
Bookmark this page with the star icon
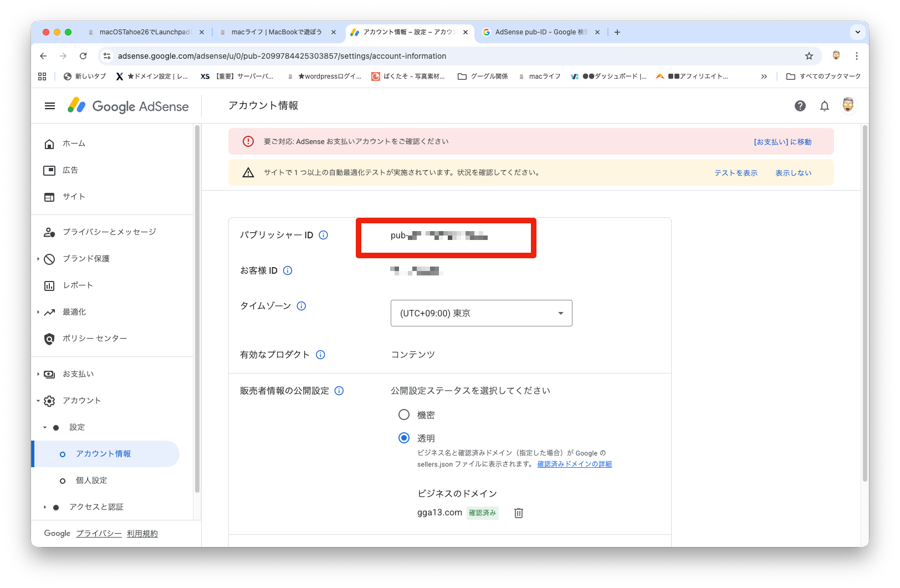(x=809, y=56)
